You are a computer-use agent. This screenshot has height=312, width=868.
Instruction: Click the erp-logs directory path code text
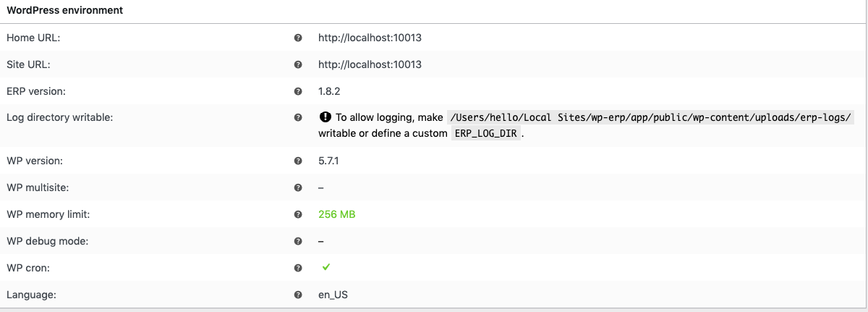[x=651, y=117]
